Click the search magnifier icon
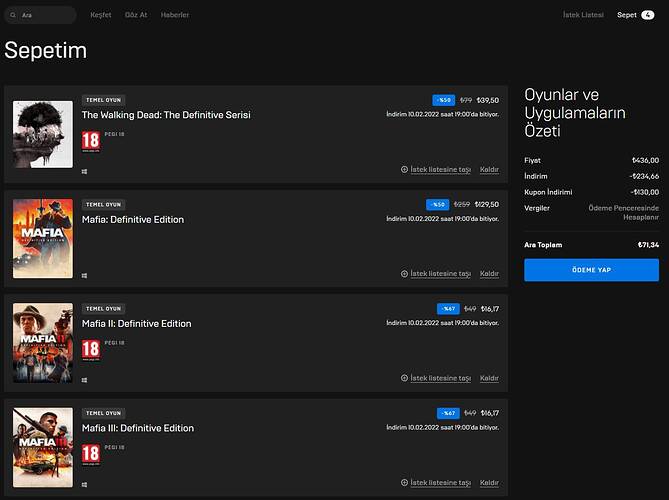Viewport: 669px width, 500px height. (13, 15)
